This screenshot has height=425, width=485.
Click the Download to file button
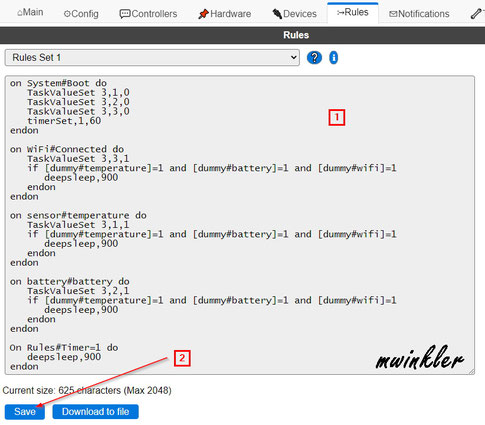click(95, 412)
